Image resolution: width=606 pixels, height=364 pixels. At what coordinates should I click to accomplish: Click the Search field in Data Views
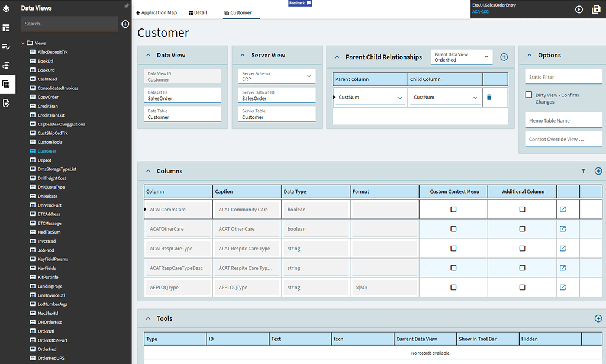69,24
